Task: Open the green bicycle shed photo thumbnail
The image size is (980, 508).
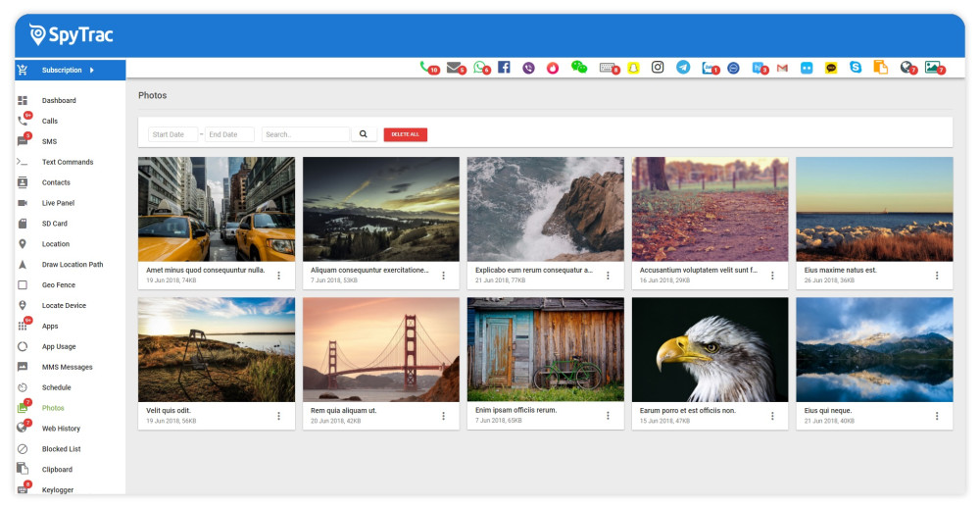Action: point(545,349)
